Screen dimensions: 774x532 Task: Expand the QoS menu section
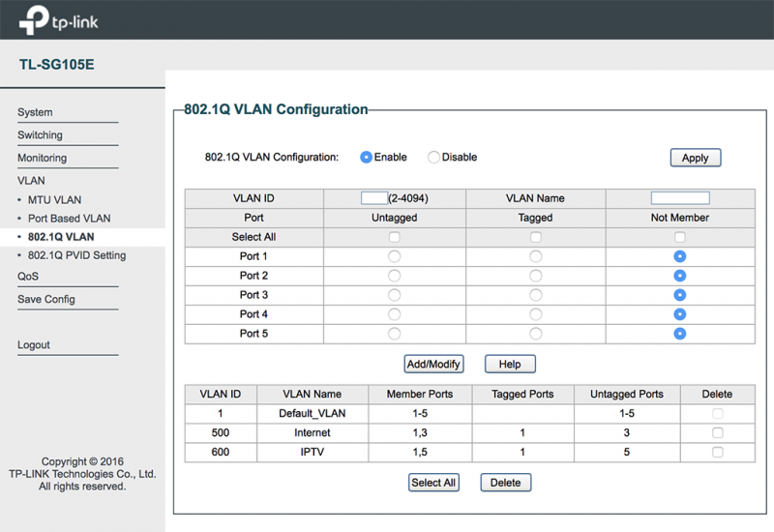(28, 277)
